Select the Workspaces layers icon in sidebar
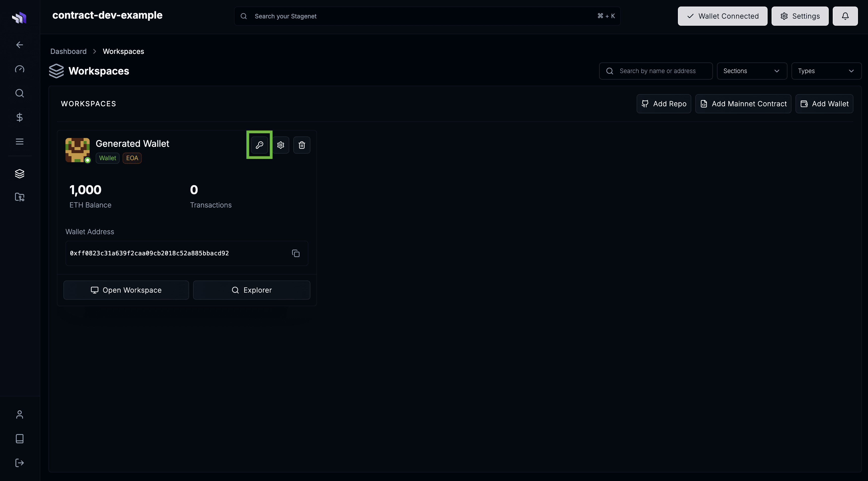868x481 pixels. tap(19, 174)
